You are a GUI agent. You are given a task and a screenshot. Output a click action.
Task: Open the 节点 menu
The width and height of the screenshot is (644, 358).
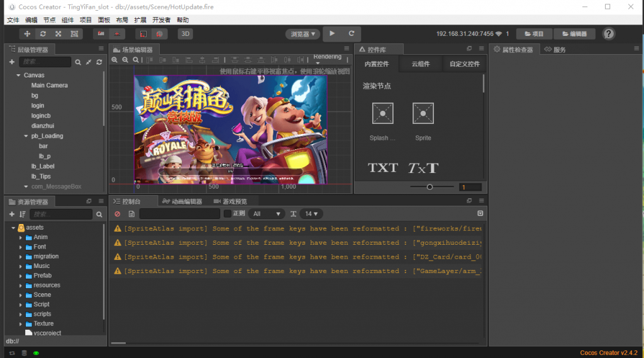(x=49, y=20)
